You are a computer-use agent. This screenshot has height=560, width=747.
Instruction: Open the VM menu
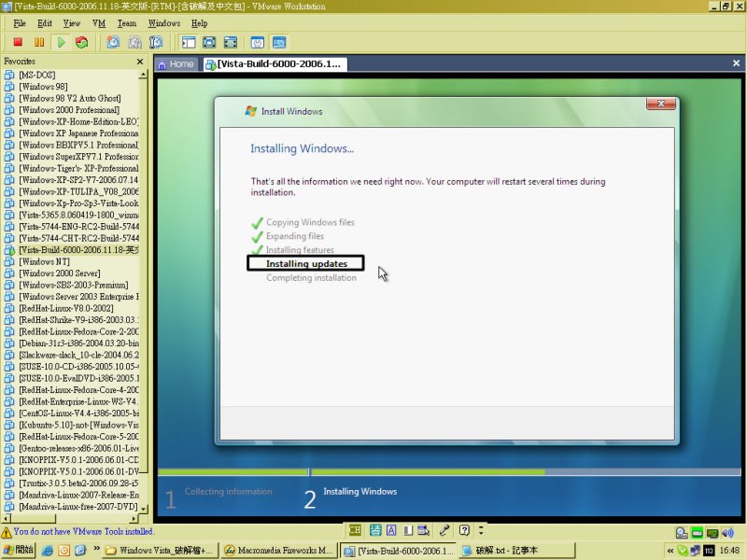99,23
